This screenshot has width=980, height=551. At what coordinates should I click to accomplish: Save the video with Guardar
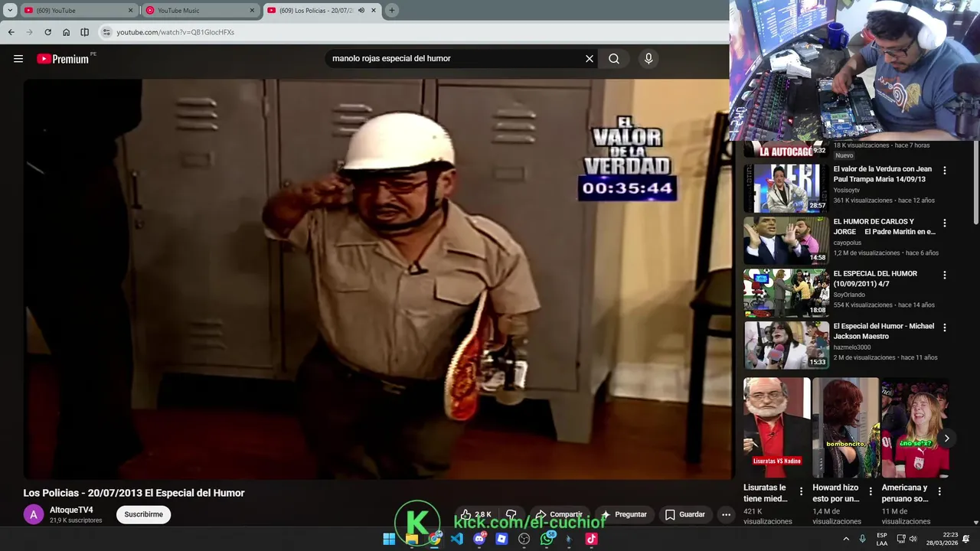[x=684, y=514]
